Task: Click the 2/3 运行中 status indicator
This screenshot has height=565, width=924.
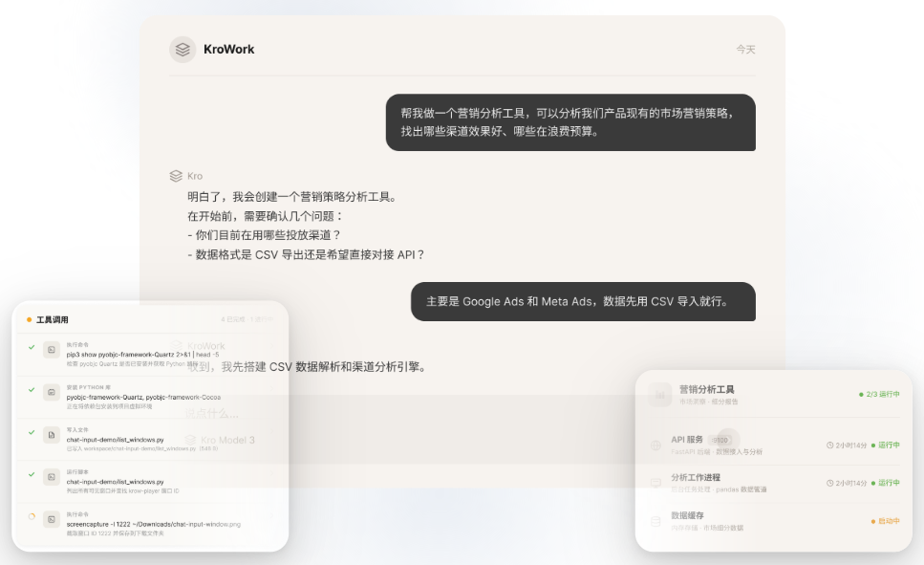Action: (x=879, y=394)
